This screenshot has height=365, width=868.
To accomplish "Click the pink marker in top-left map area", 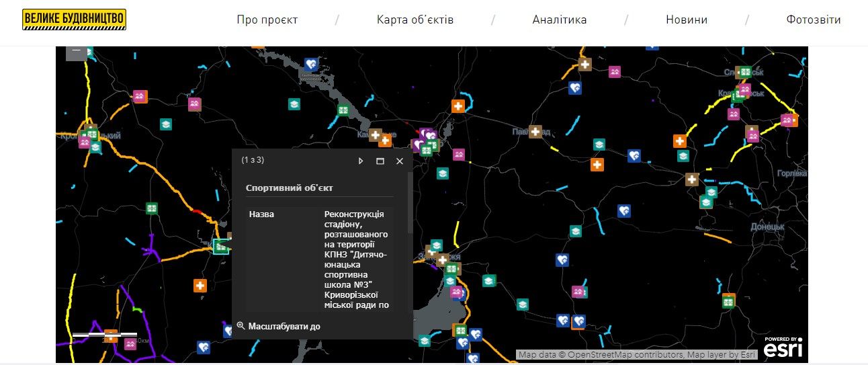I will pyautogui.click(x=139, y=97).
